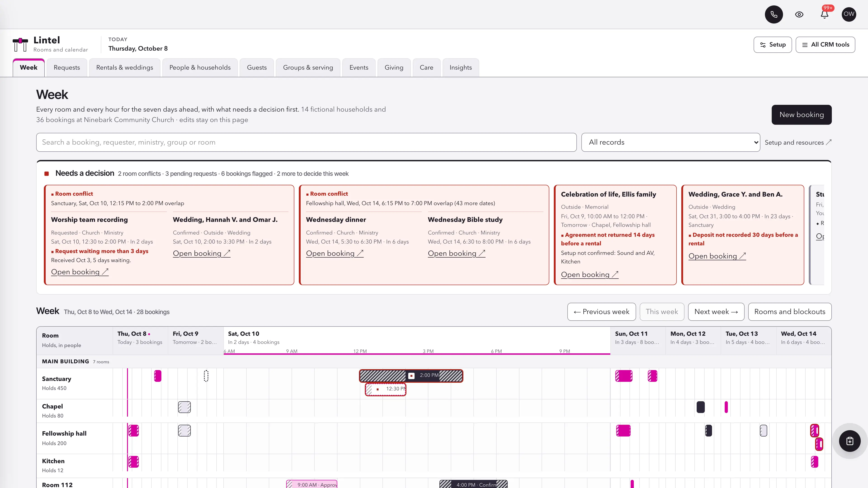
Task: Switch to the Events tab
Action: tap(359, 68)
